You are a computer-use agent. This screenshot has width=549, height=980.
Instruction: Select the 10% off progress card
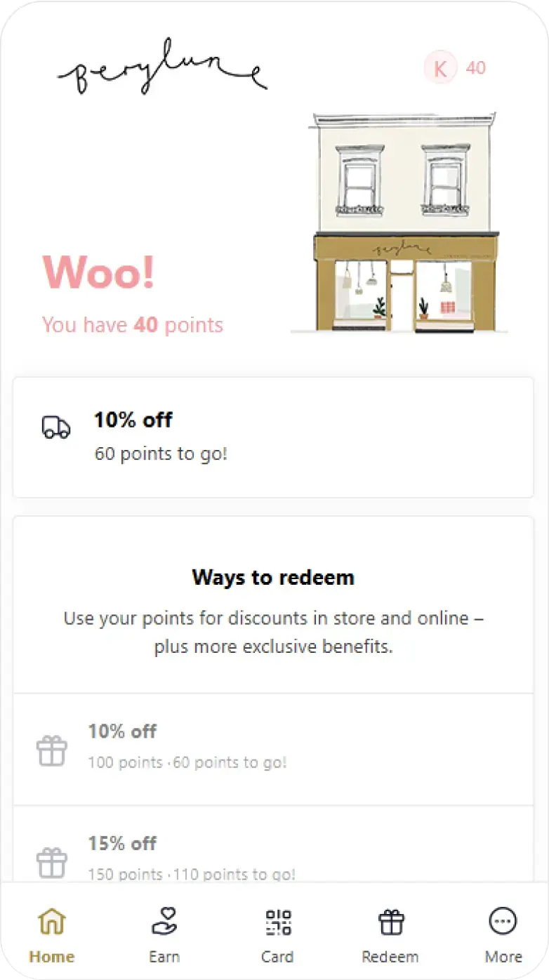pyautogui.click(x=274, y=437)
